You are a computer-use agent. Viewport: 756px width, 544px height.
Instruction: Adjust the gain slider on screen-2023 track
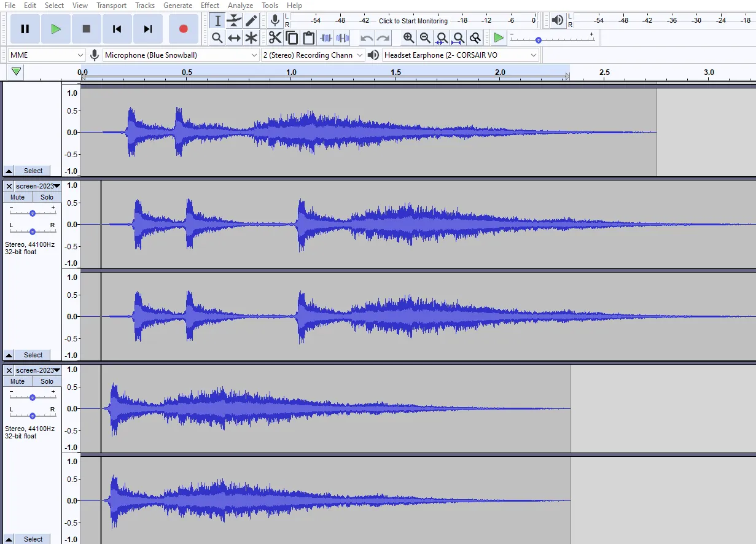(x=32, y=213)
